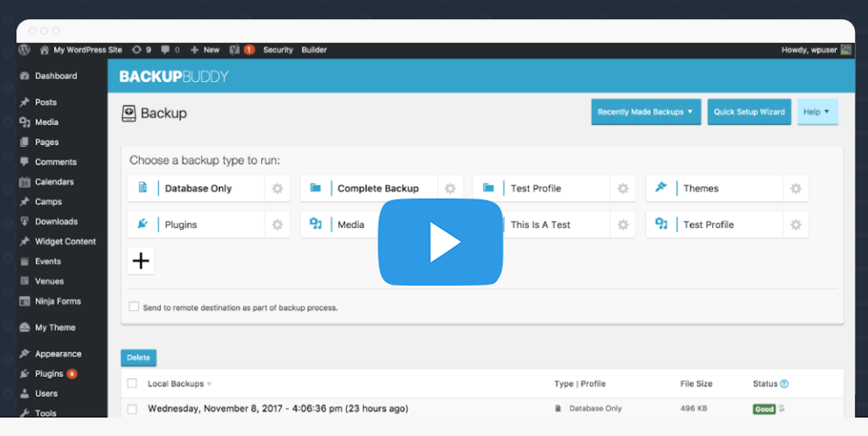The width and height of the screenshot is (868, 436).
Task: Launch the Quick Setup Wizard
Action: [x=749, y=112]
